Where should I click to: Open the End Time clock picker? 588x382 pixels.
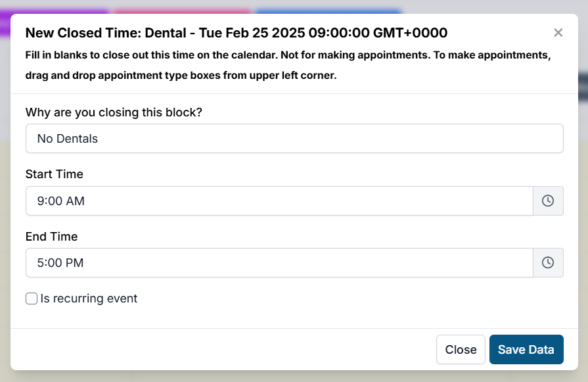pyautogui.click(x=548, y=262)
